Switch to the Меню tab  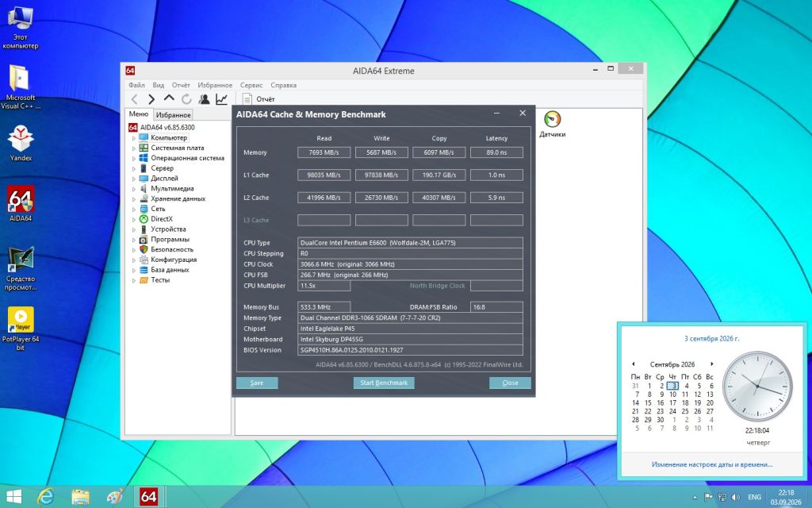click(x=138, y=114)
